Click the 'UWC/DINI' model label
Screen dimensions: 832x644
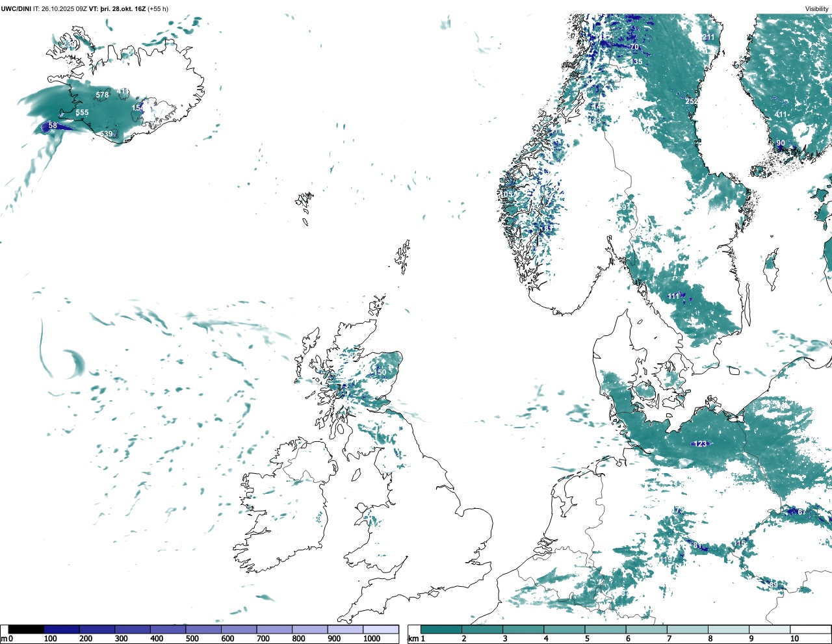click(x=16, y=9)
